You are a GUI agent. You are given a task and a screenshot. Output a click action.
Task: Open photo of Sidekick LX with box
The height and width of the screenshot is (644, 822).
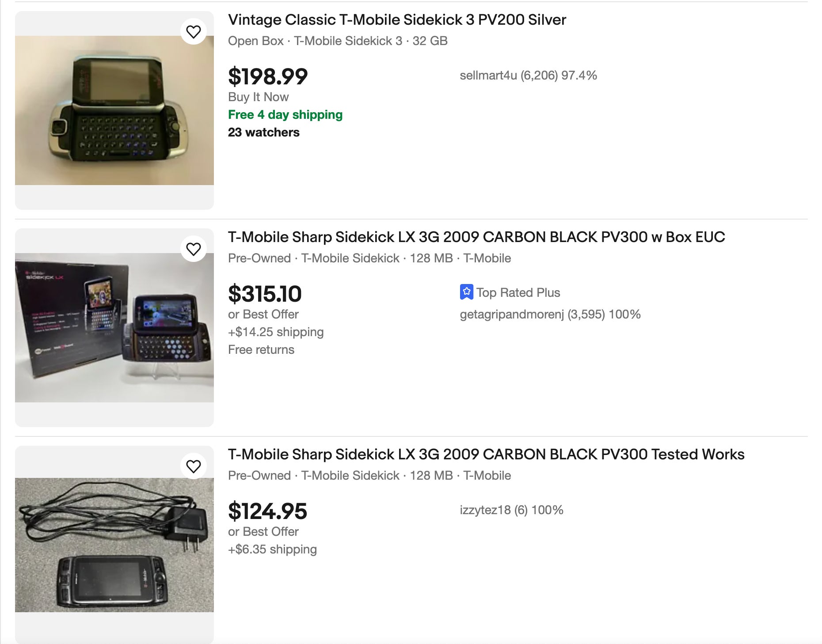click(114, 328)
